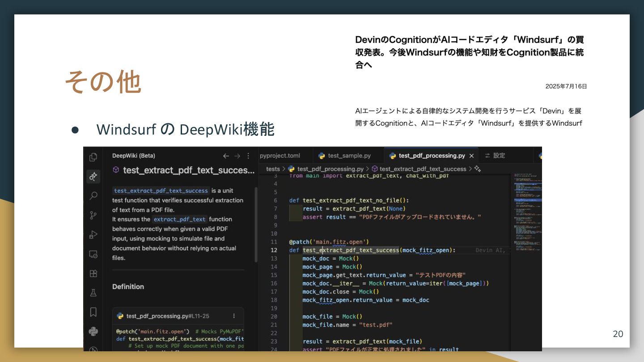
Task: Go forward in DeepWiki panel
Action: [237, 156]
